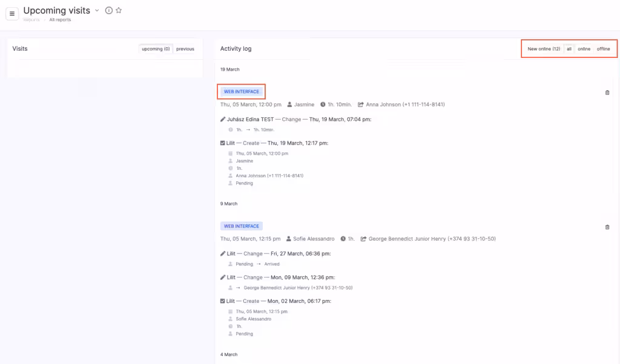Click the info icon beside the title
The width and height of the screenshot is (620, 364).
[108, 10]
